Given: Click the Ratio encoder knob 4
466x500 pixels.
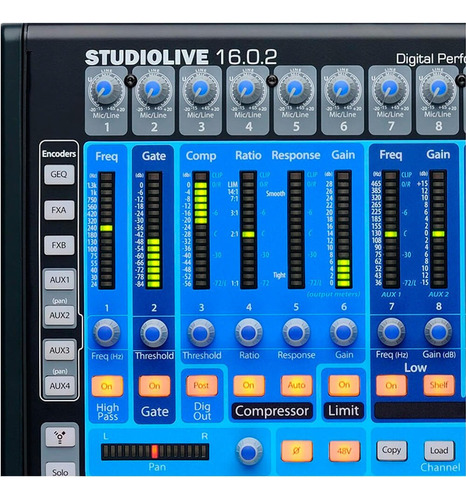Looking at the screenshot, I should point(249,332).
